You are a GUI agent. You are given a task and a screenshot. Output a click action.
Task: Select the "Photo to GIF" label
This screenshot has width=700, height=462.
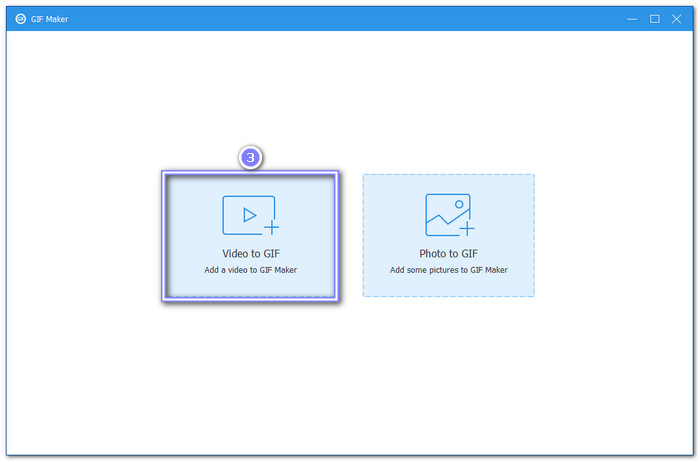(x=448, y=254)
